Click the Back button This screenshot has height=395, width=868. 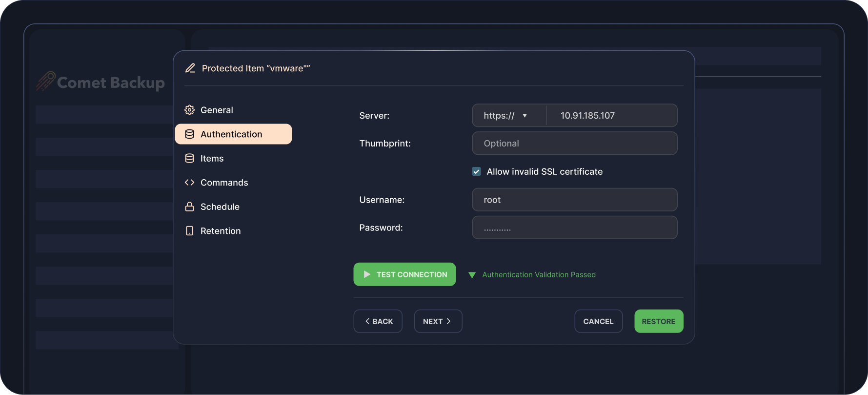378,321
